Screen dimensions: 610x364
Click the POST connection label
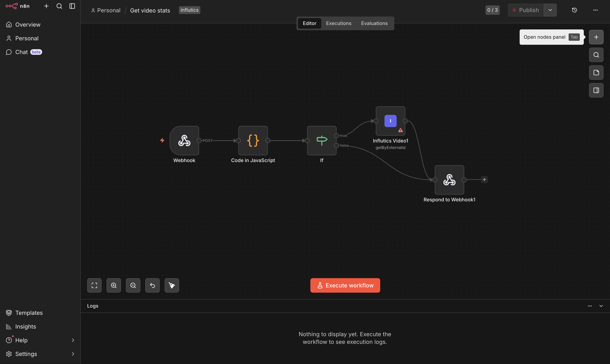[x=207, y=140]
